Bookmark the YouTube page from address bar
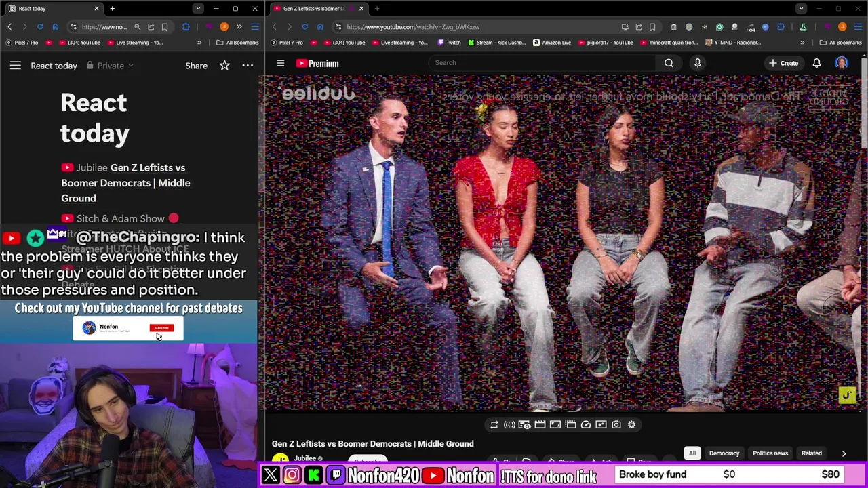Screen dimensions: 868x488 coord(652,27)
